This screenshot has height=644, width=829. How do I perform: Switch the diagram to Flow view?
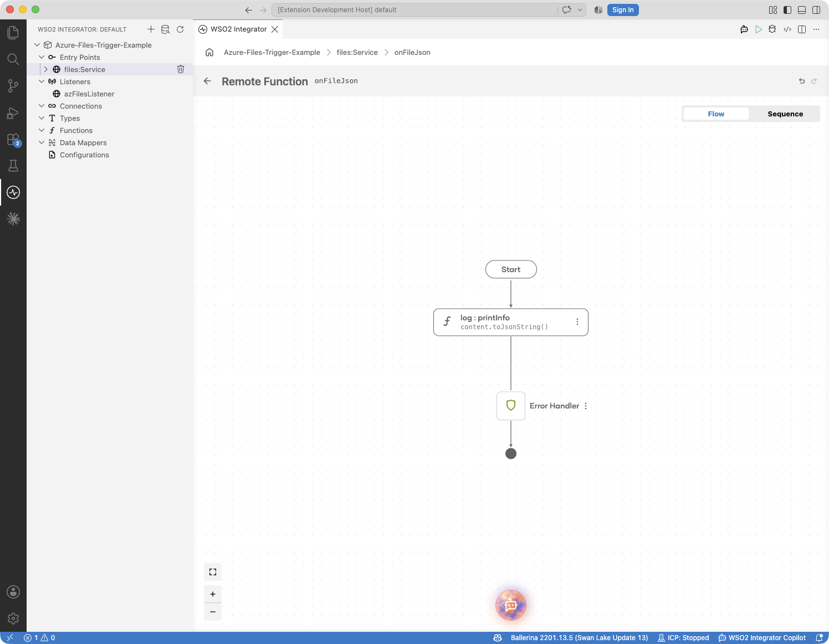point(716,114)
